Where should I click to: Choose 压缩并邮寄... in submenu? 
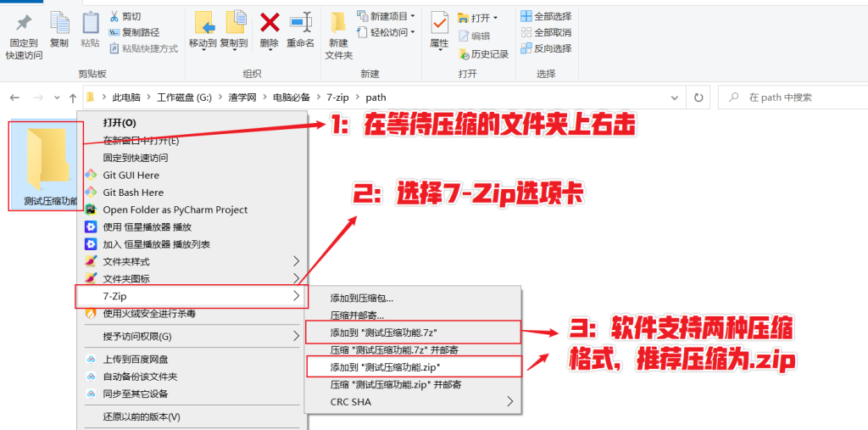(413, 316)
